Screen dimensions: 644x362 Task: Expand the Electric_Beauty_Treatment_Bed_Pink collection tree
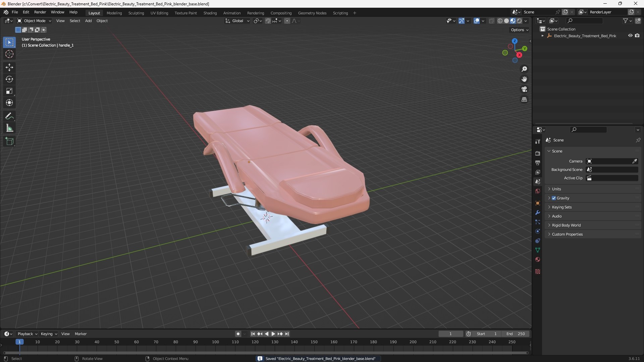542,36
